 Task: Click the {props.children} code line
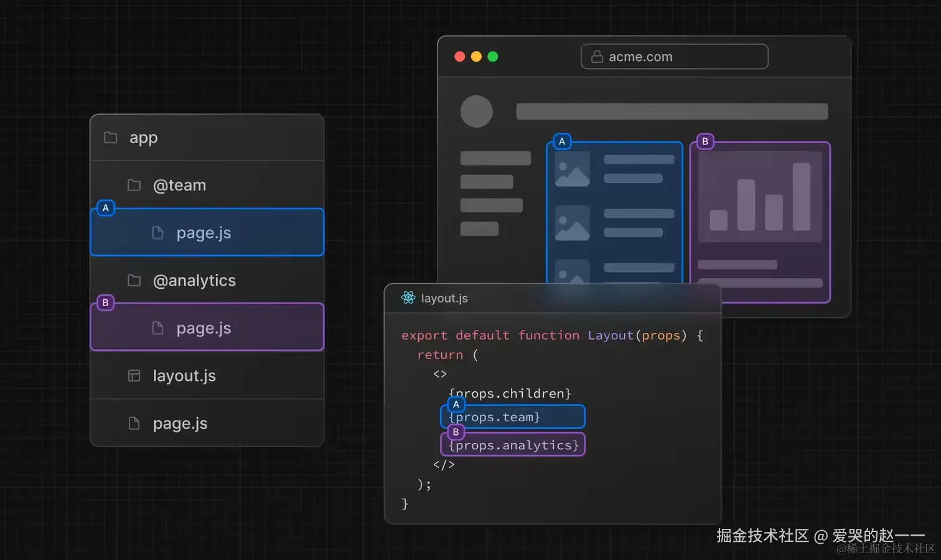510,393
